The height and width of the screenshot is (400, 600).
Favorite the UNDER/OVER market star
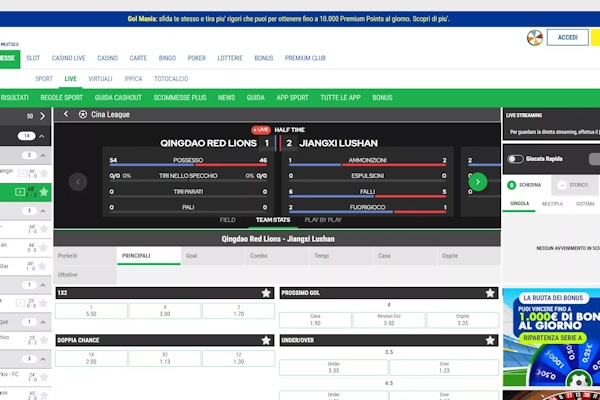(490, 340)
